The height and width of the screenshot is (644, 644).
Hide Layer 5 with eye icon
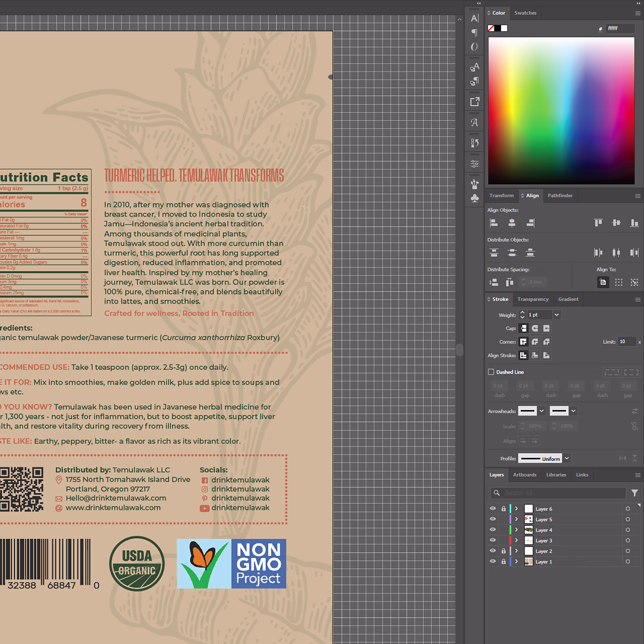[x=493, y=519]
